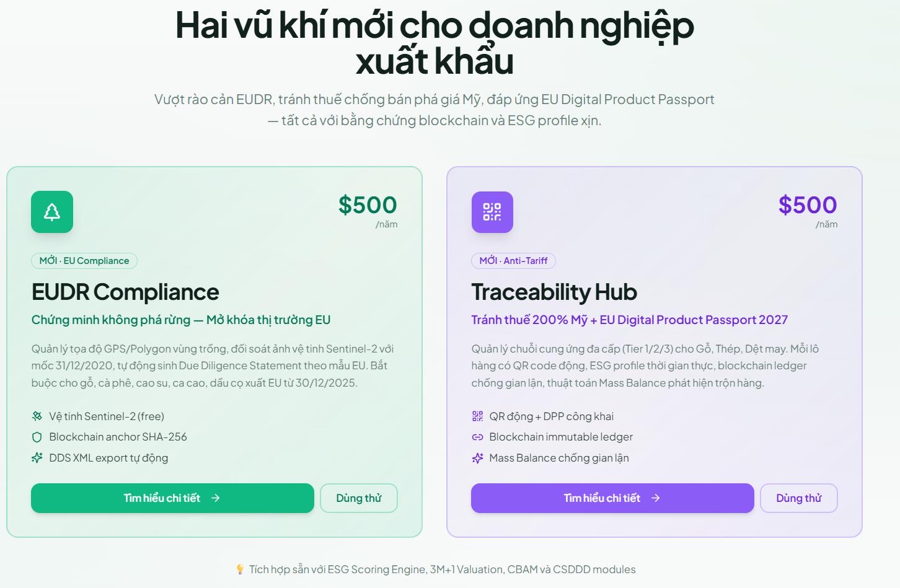Open EUDR Compliance details via Tìm hiểu chi tiết

coord(172,498)
